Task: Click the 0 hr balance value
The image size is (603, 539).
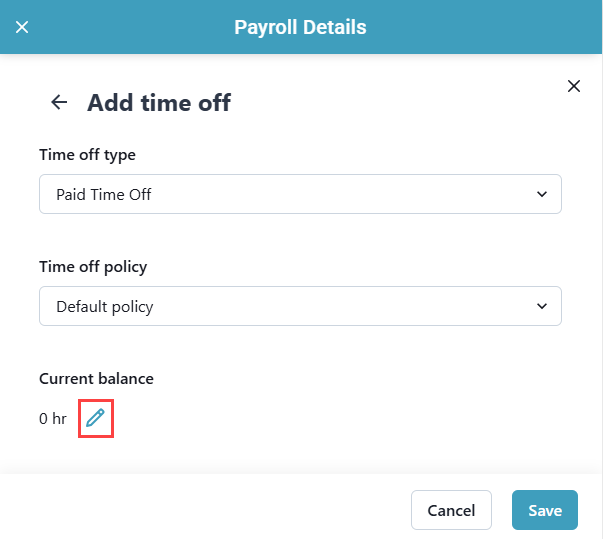Action: [53, 419]
